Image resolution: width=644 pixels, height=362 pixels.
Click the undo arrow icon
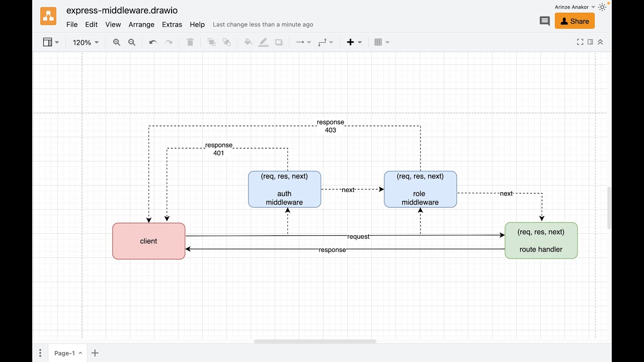point(153,42)
